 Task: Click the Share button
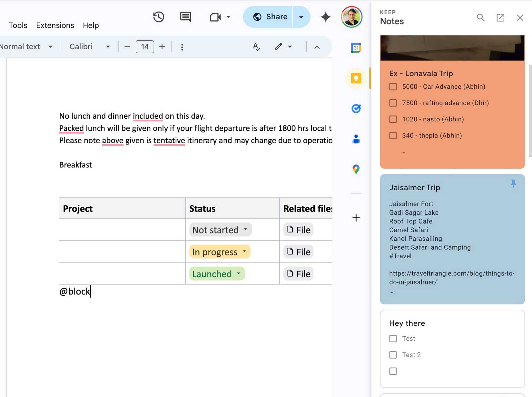click(x=270, y=17)
